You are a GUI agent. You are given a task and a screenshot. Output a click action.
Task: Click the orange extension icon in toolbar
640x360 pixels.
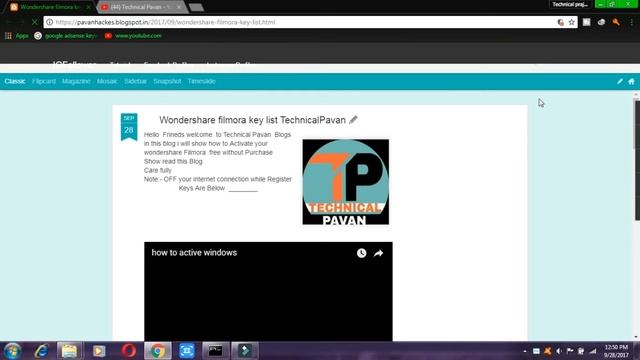(616, 22)
